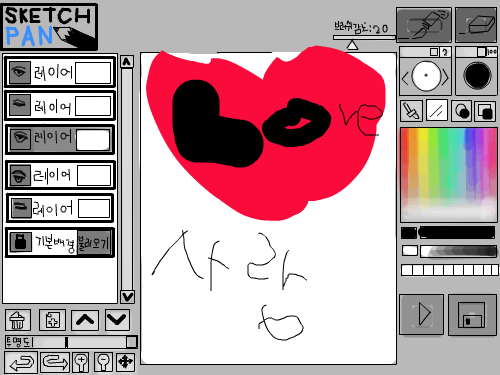
Task: Click the white-to-gray gradient bar
Action: 459,251
